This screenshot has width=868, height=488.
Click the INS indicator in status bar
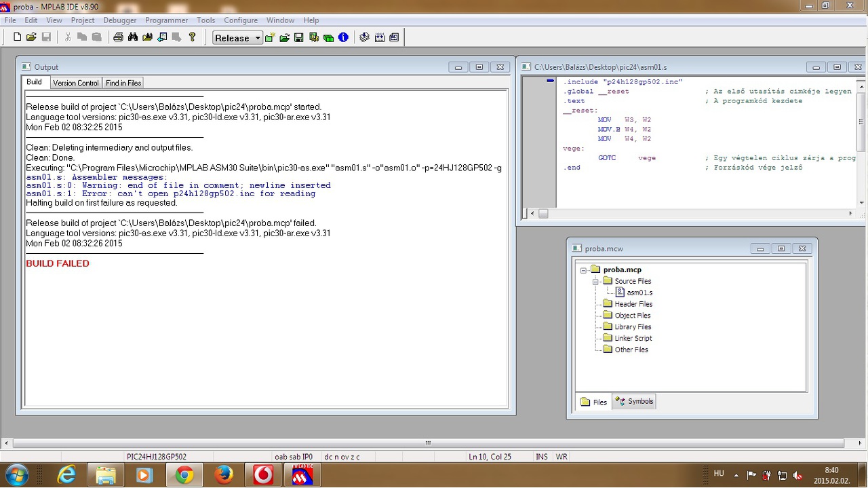pyautogui.click(x=542, y=457)
